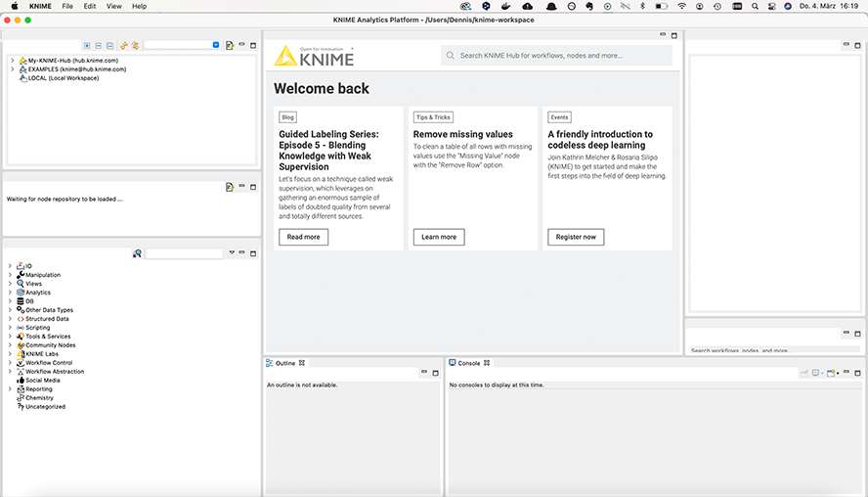Click the fuzzy search icon in the Node Repository

tap(137, 253)
